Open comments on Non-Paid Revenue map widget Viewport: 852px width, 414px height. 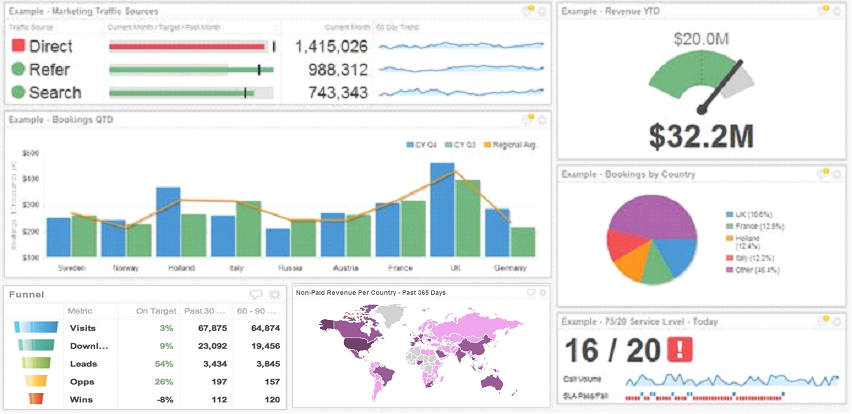point(528,292)
